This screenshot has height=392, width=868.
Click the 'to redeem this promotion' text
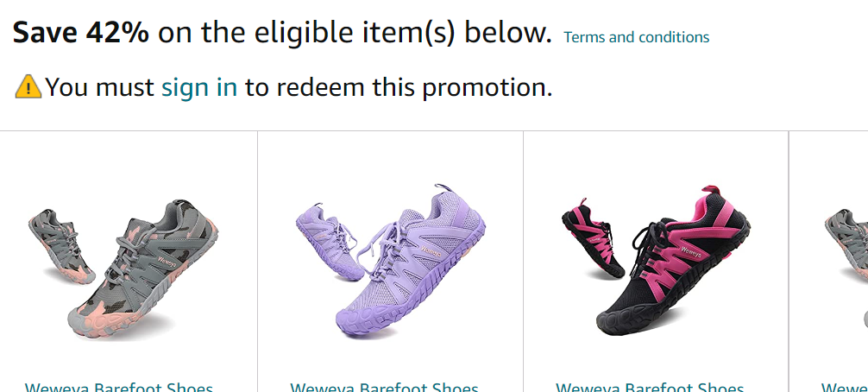click(x=399, y=87)
